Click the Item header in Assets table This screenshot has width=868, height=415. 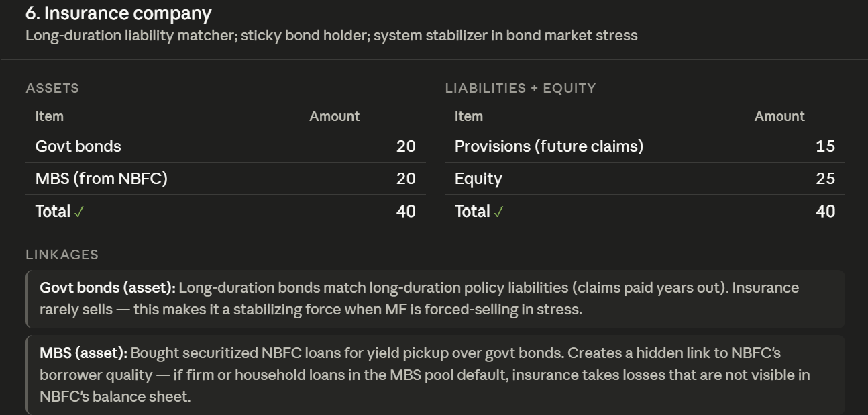coord(50,116)
